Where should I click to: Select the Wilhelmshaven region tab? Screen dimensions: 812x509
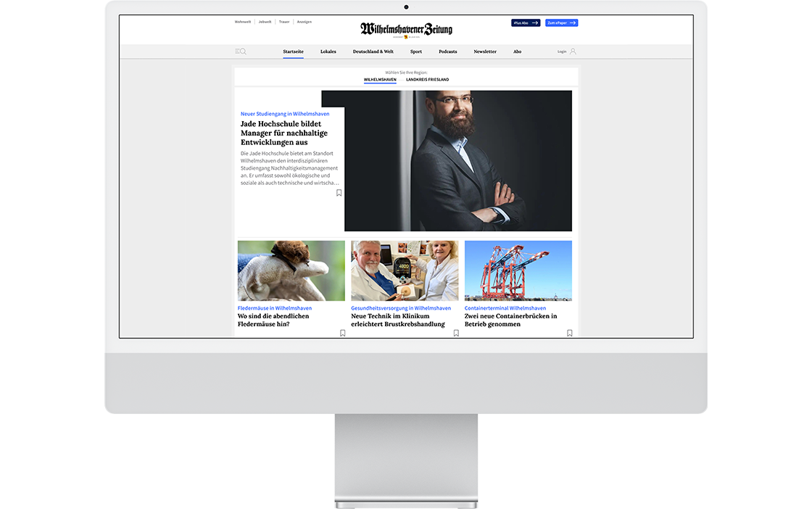(x=380, y=80)
